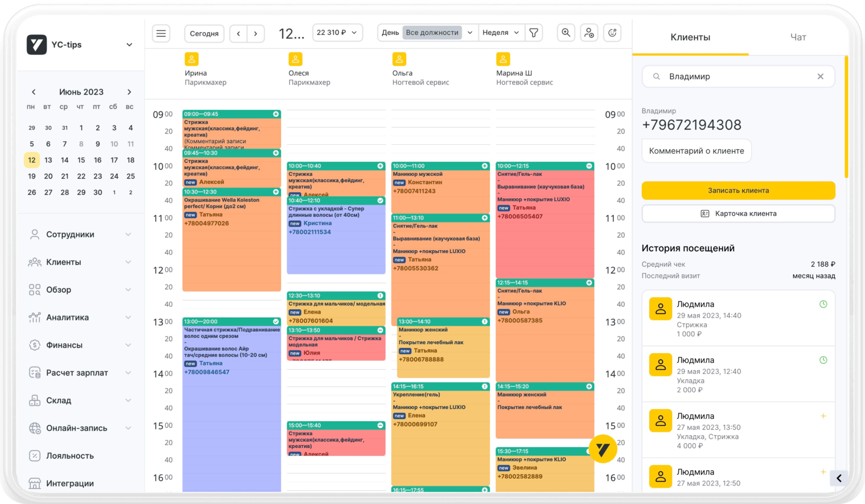
Task: Toggle status icon on 10:00—12:15 appointment
Action: pos(589,166)
